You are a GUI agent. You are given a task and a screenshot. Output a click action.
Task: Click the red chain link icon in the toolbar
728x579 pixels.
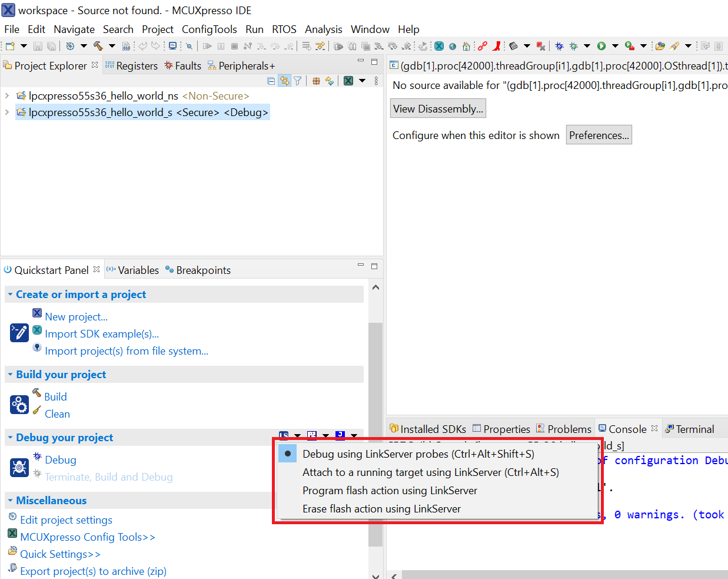point(483,46)
